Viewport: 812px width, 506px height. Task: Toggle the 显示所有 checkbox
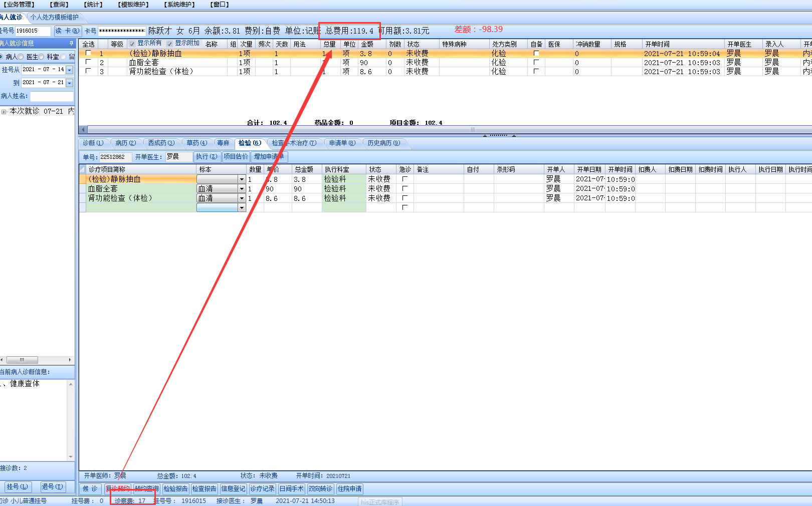132,44
